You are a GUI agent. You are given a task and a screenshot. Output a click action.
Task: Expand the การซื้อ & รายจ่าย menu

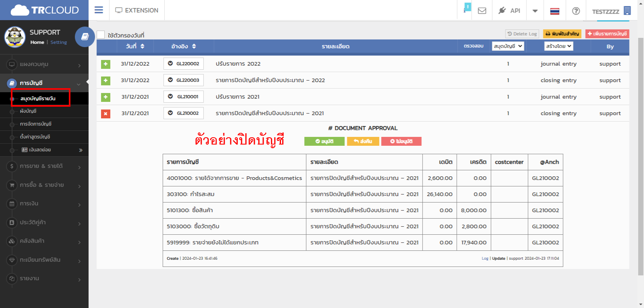pyautogui.click(x=44, y=185)
